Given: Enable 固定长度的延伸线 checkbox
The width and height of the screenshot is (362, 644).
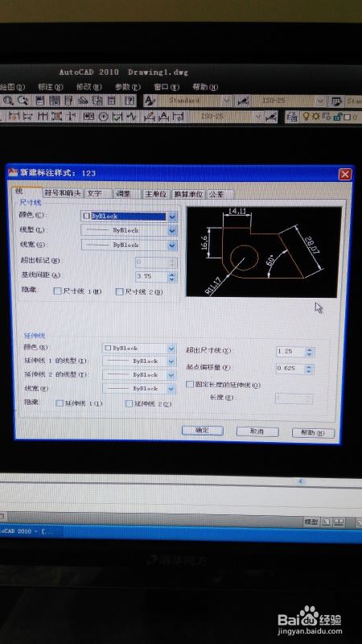Looking at the screenshot, I should tap(190, 385).
